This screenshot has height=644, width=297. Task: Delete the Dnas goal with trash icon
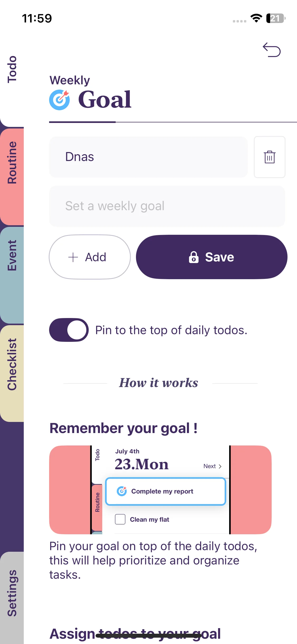[x=270, y=157]
